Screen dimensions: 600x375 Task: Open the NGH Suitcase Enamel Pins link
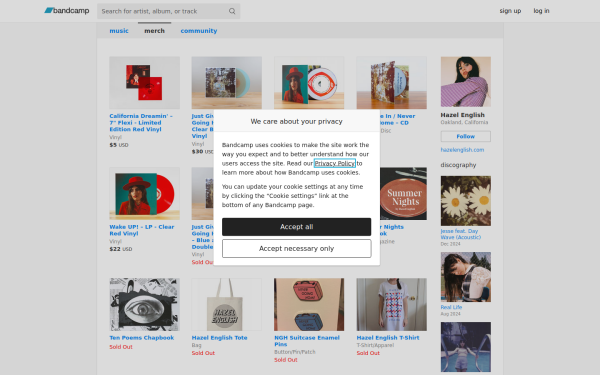pyautogui.click(x=307, y=341)
